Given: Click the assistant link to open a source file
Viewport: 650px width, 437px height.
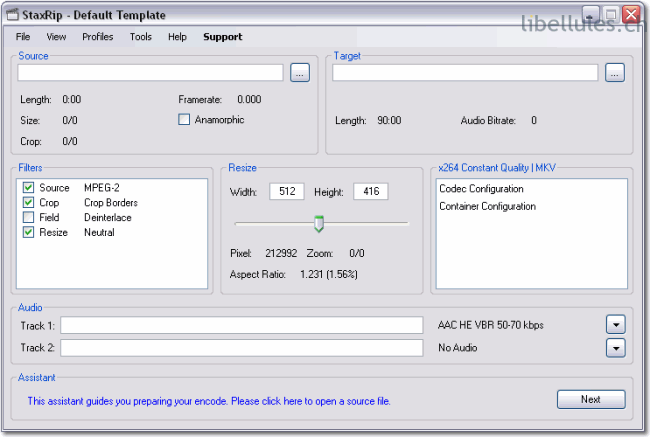Looking at the screenshot, I should 209,401.
